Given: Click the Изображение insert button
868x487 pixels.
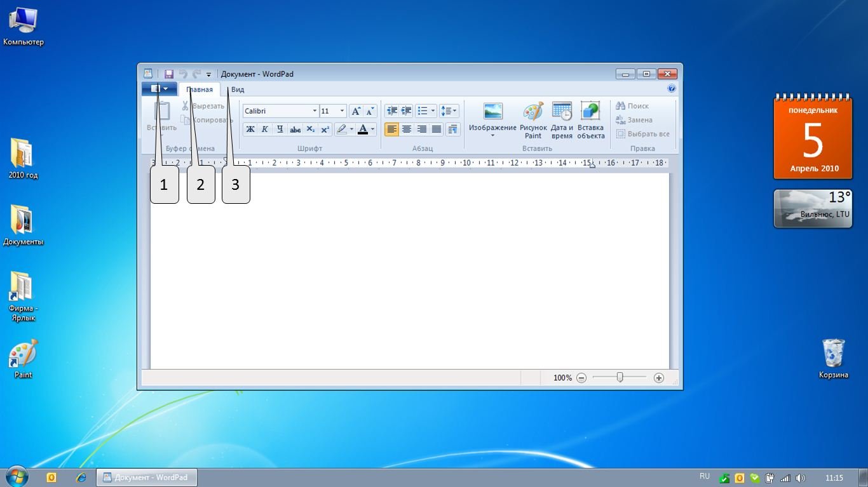Looking at the screenshot, I should (492, 117).
